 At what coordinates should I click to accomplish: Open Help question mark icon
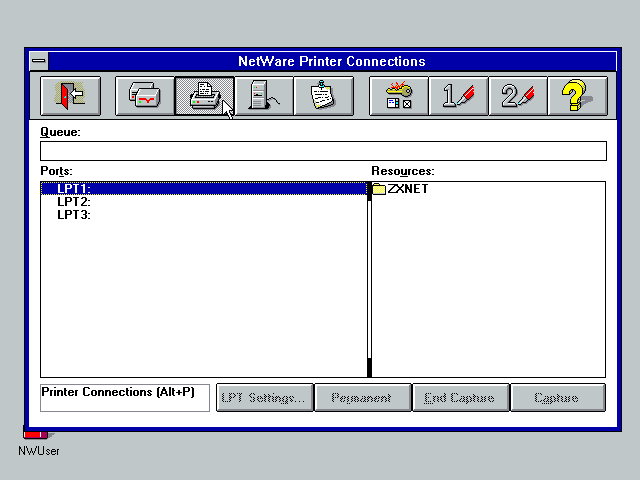point(578,96)
